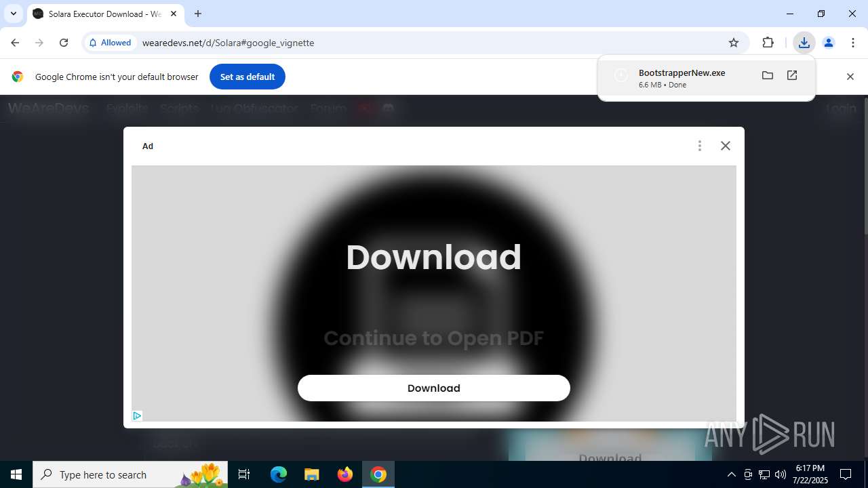This screenshot has width=868, height=488.
Task: Click the Chrome taskbar icon
Action: (x=378, y=474)
